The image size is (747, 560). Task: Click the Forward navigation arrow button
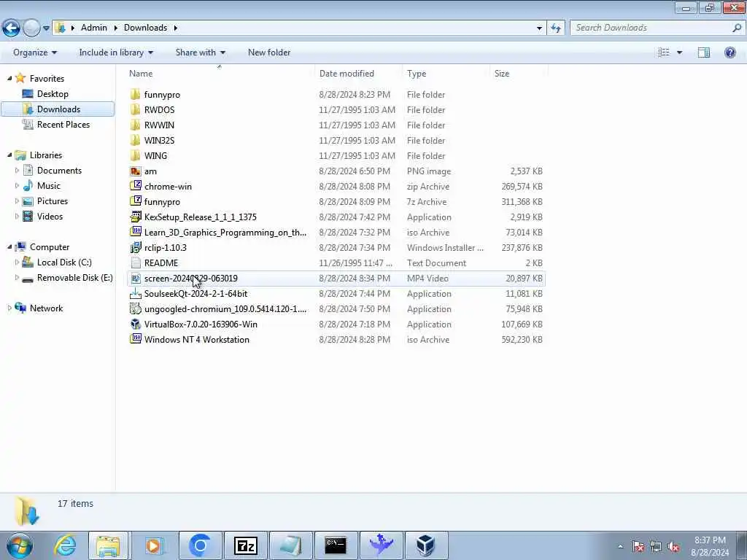click(31, 28)
